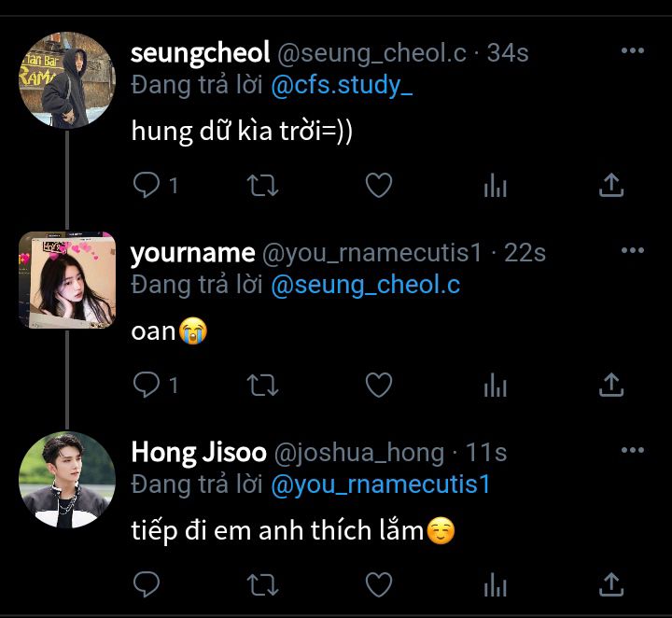Like yourname's 'oan' tweet

coord(378,385)
